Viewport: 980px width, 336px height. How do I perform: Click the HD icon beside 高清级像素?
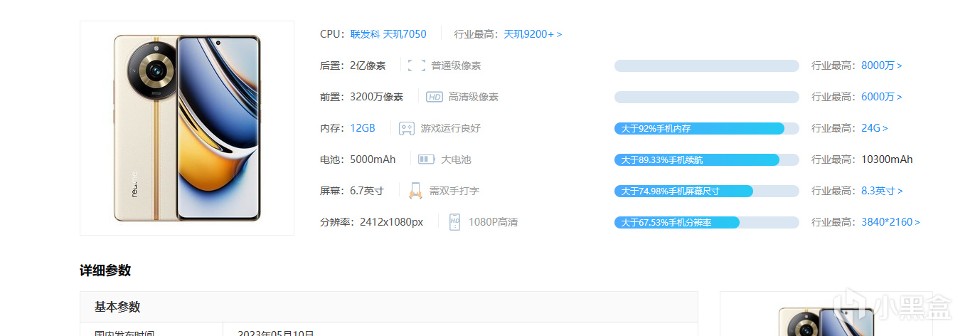(435, 97)
